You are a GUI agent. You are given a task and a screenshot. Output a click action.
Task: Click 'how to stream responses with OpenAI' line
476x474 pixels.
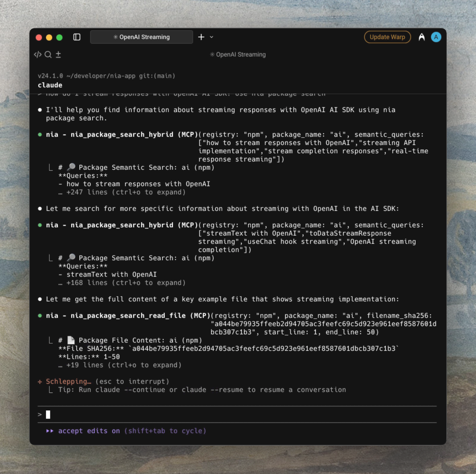[x=135, y=184]
